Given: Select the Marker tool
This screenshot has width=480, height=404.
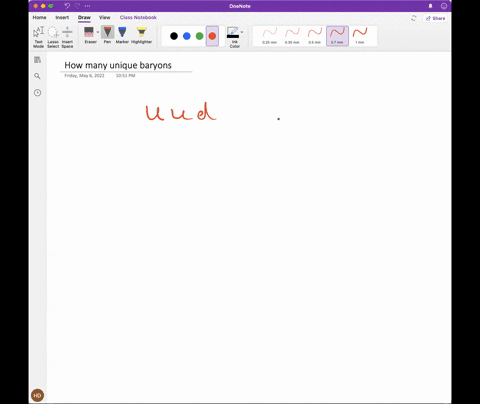Looking at the screenshot, I should click(x=122, y=35).
